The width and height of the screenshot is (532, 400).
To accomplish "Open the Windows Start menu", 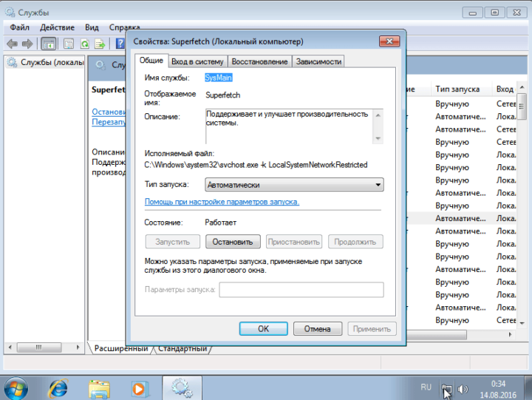I will coord(16,388).
